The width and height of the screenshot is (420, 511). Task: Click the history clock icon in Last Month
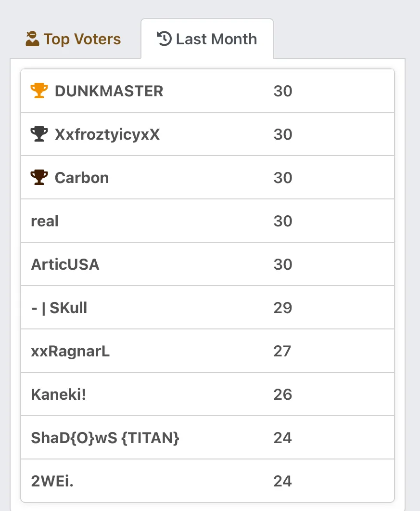click(164, 39)
